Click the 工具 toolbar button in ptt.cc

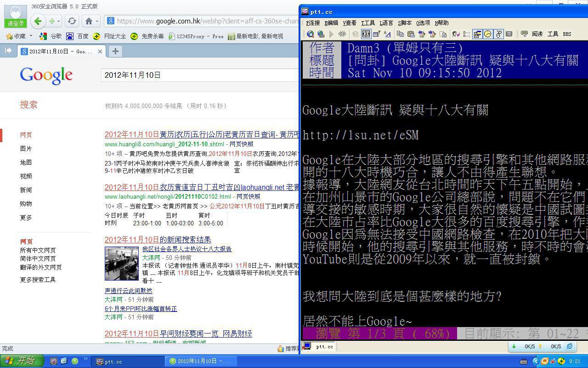click(553, 34)
